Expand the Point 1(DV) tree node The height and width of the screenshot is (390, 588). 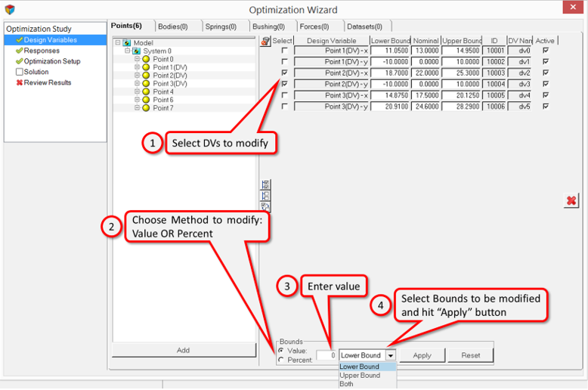tap(137, 67)
